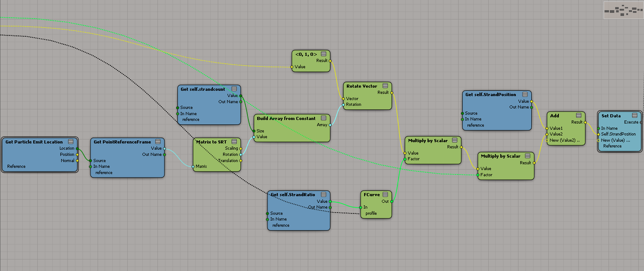644x271 pixels.
Task: Select the Rotate Vector node title
Action: click(361, 86)
